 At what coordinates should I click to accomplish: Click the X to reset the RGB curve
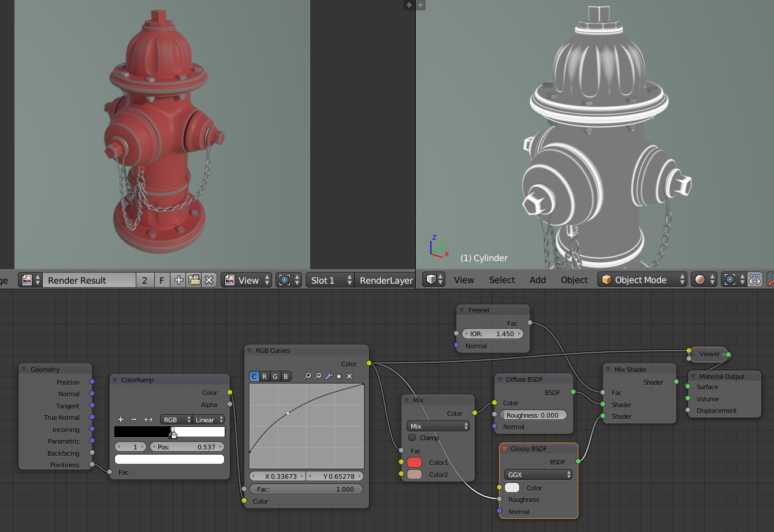pos(349,376)
